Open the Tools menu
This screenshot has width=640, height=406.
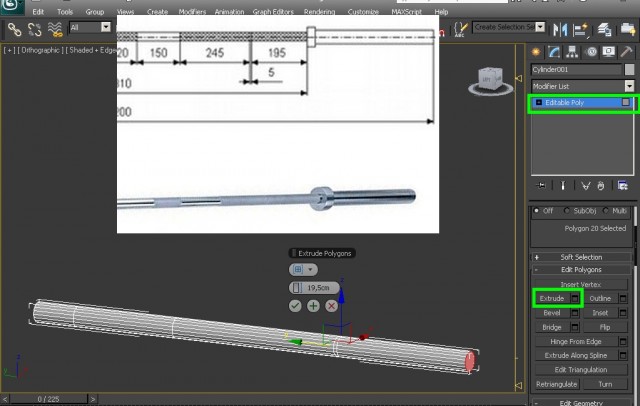[65, 12]
